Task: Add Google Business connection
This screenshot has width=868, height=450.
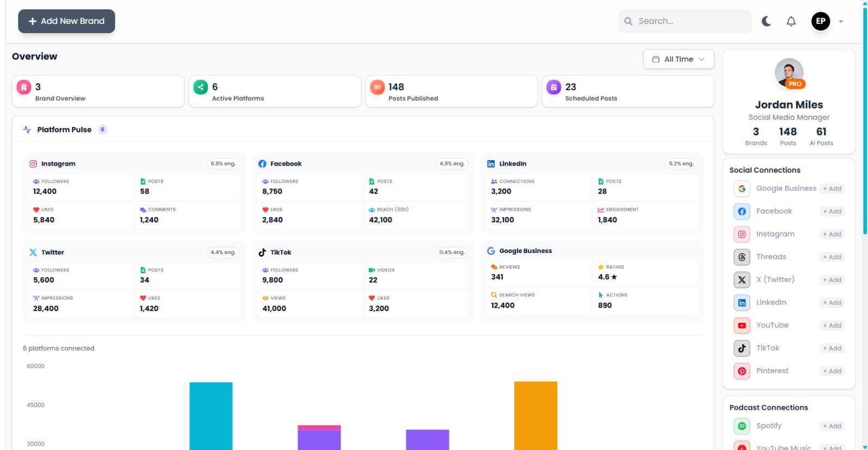Action: tap(832, 189)
